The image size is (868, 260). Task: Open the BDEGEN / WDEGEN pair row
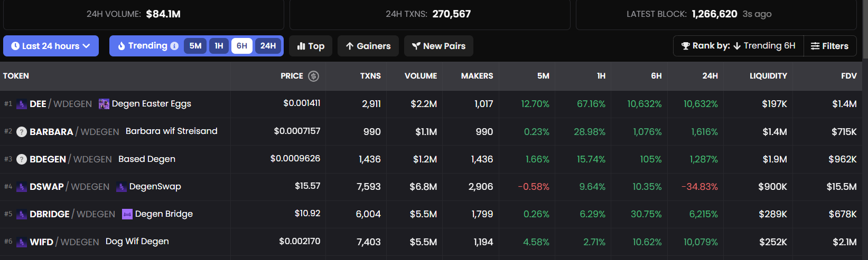point(431,159)
